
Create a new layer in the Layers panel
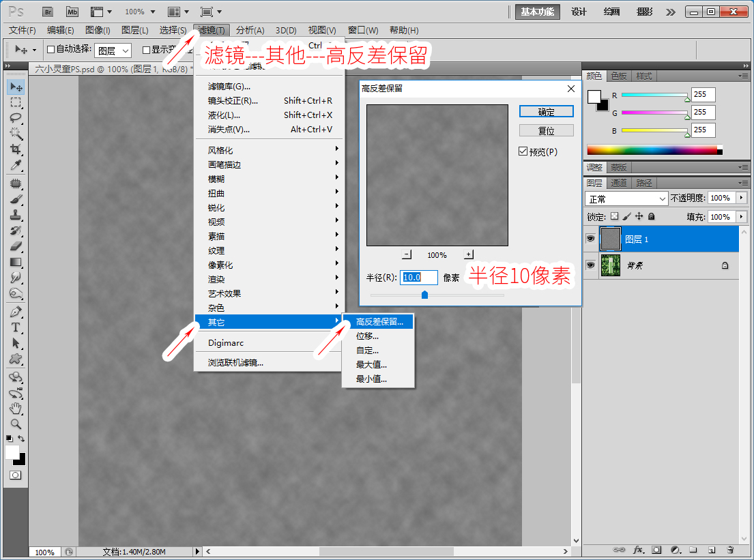coord(712,550)
